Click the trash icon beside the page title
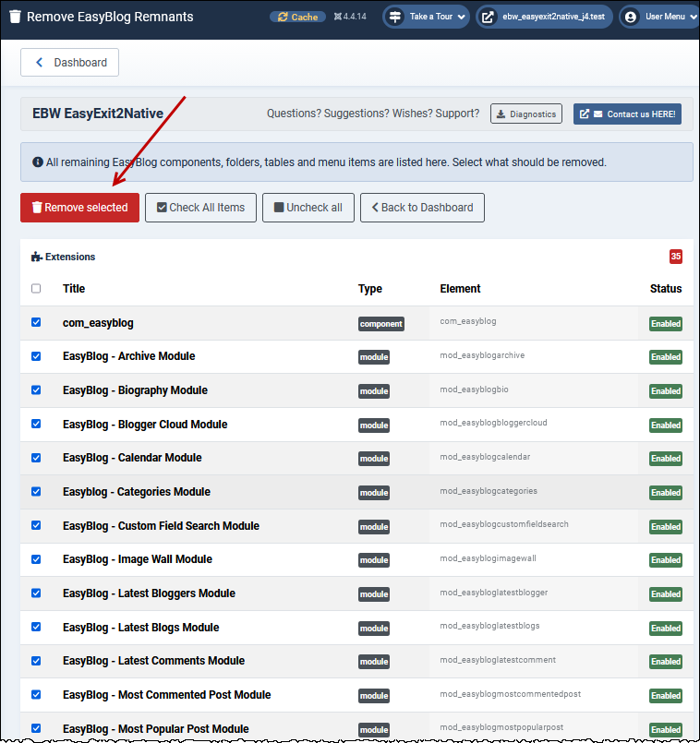Image resolution: width=700 pixels, height=743 pixels. pyautogui.click(x=15, y=17)
